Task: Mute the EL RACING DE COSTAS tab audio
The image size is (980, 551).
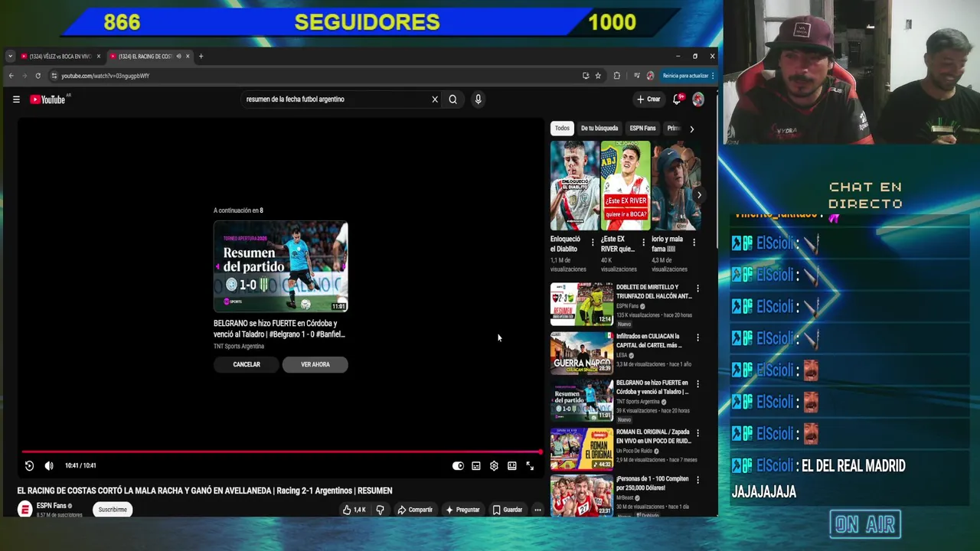Action: [178, 57]
